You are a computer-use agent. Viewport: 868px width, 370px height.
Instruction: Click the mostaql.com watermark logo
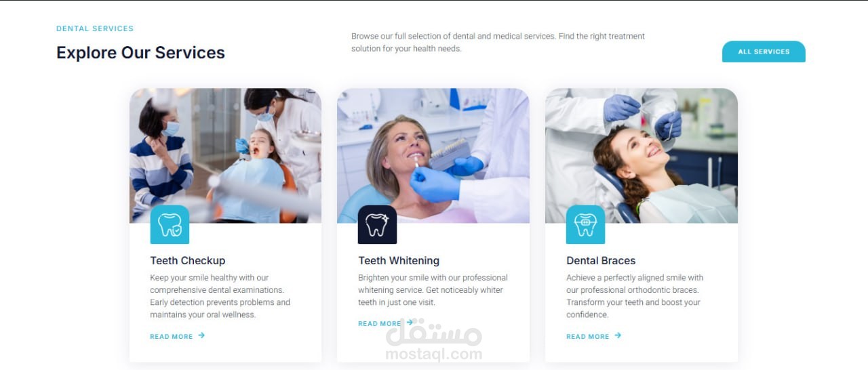point(434,340)
